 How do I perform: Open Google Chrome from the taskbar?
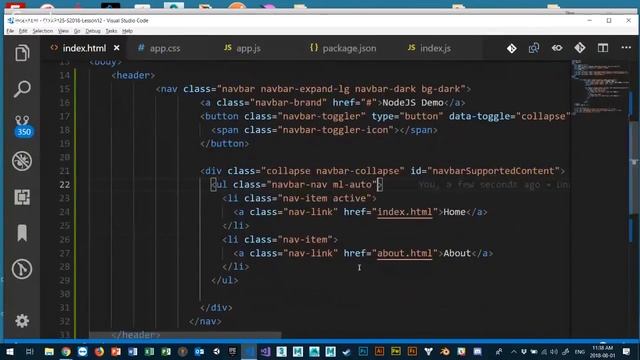pos(66,351)
